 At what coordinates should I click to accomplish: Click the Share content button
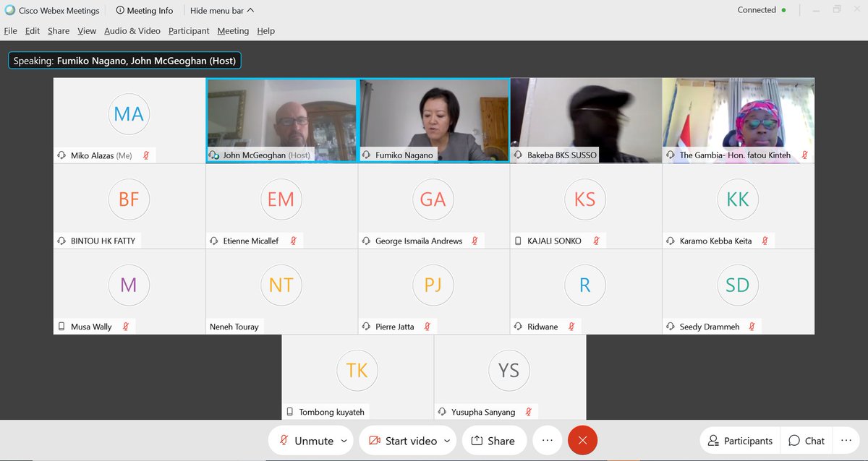pyautogui.click(x=493, y=441)
